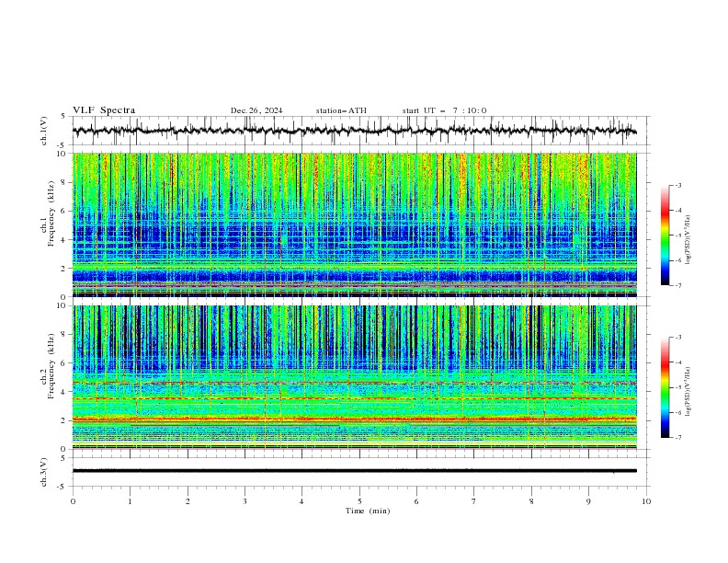Click the ch.1 spectrogram panel

354,224
